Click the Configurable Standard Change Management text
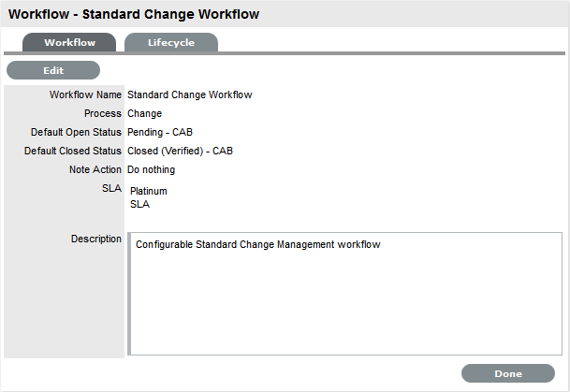This screenshot has width=570, height=392. point(257,245)
